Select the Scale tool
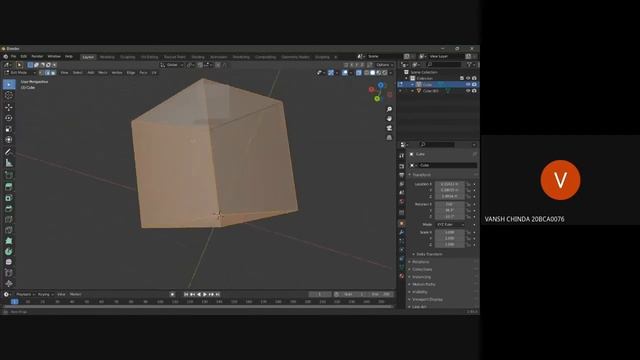The image size is (640, 360). click(x=9, y=129)
